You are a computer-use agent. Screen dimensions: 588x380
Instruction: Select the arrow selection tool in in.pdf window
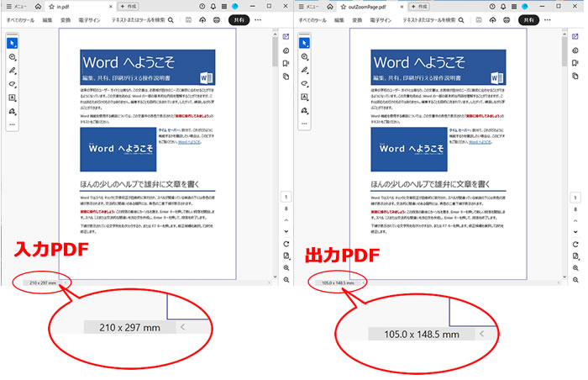pyautogui.click(x=12, y=43)
